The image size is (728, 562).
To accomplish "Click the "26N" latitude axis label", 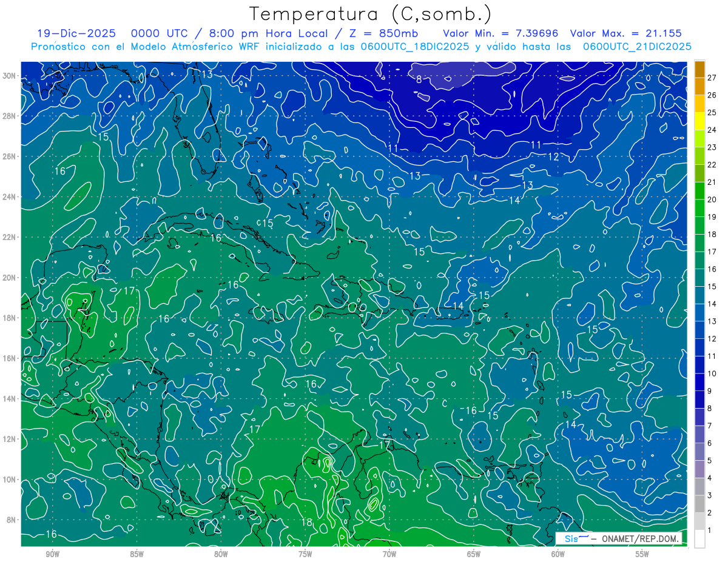I will pos(10,156).
